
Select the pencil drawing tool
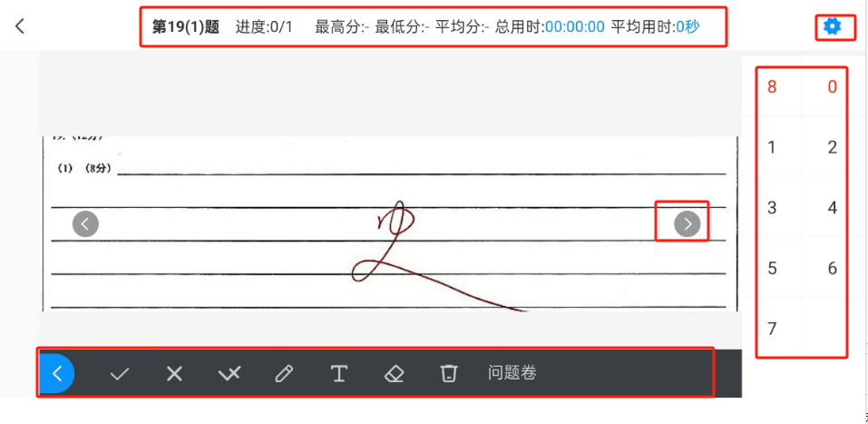(283, 374)
